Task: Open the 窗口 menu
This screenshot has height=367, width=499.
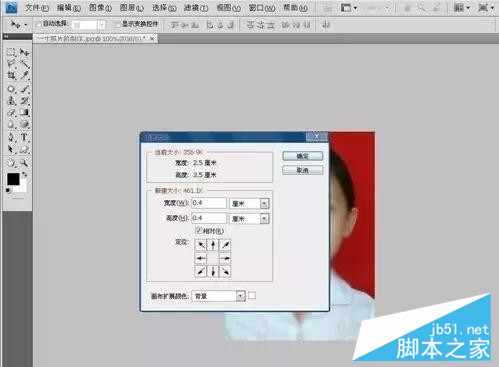Action: 262,8
